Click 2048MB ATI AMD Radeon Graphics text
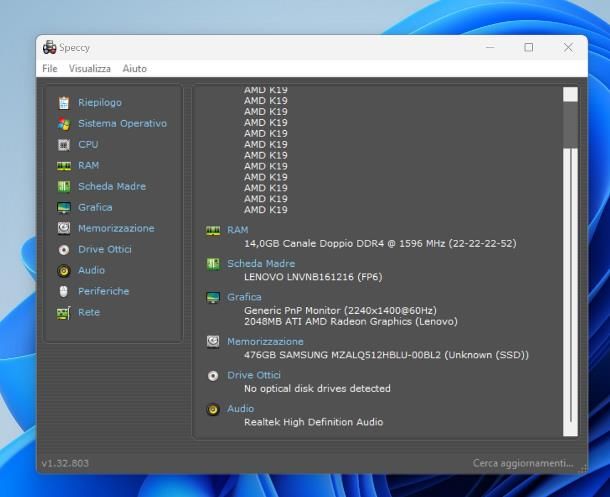Screen dimensions: 610x497 coord(351,322)
